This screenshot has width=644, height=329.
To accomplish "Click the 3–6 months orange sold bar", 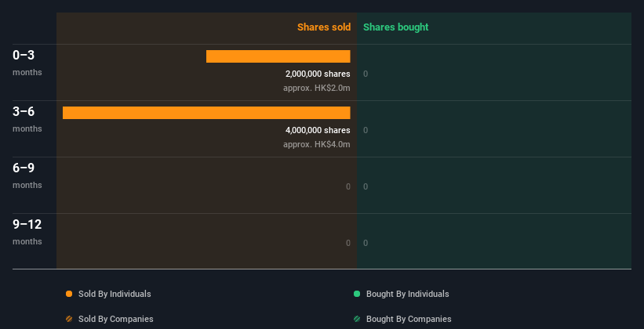I will (206, 113).
